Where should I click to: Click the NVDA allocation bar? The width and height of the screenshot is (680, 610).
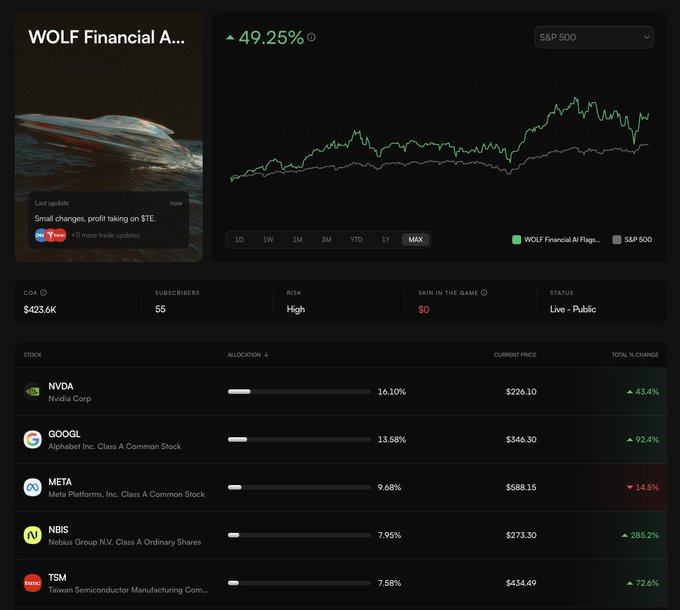pyautogui.click(x=299, y=391)
